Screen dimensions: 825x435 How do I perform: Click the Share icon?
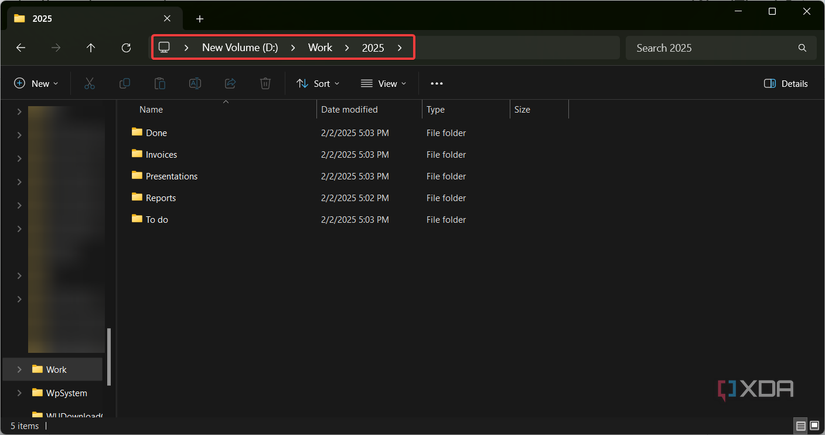click(x=230, y=84)
